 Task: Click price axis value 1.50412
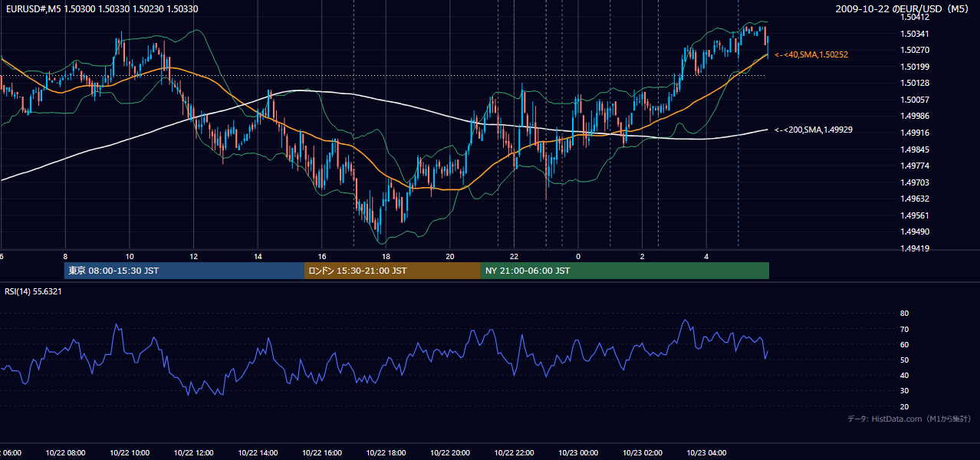tap(915, 17)
